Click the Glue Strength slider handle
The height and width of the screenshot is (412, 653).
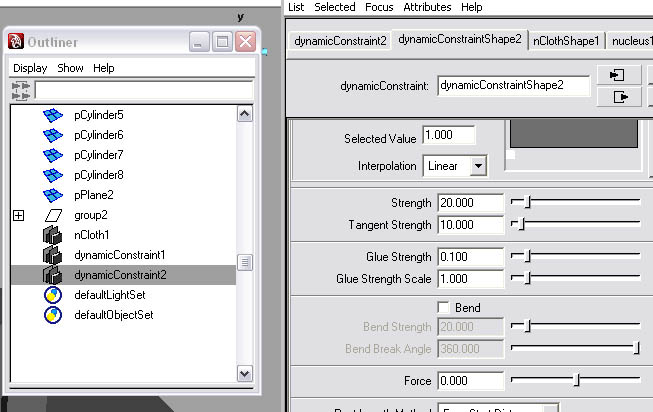[x=527, y=256]
